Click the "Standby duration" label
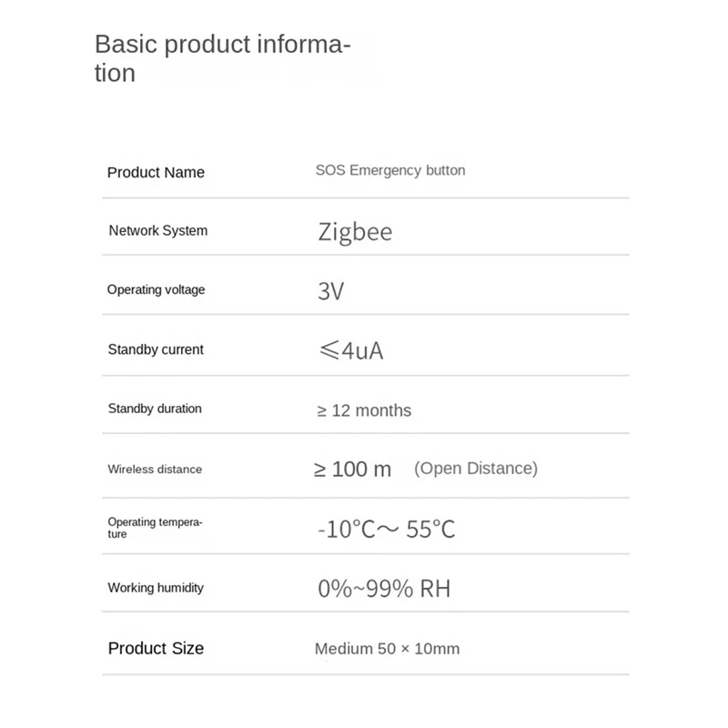Image resolution: width=728 pixels, height=728 pixels. click(155, 409)
